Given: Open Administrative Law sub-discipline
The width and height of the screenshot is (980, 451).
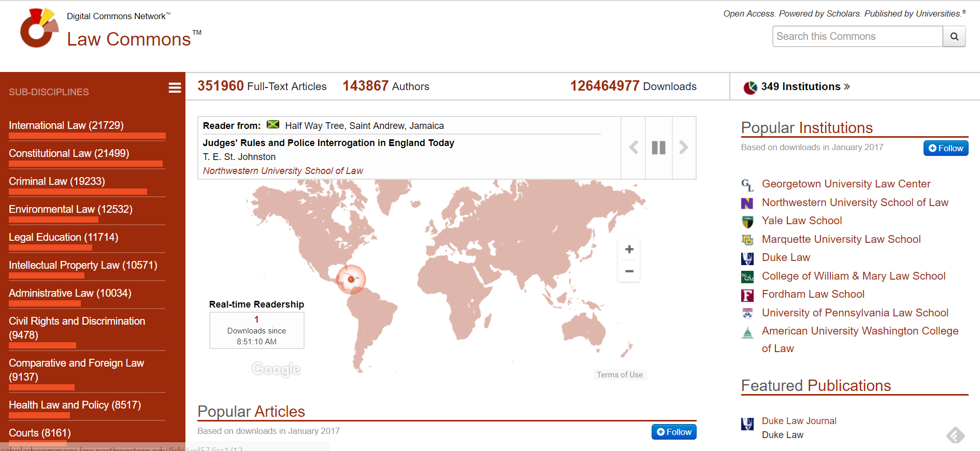Looking at the screenshot, I should [70, 293].
